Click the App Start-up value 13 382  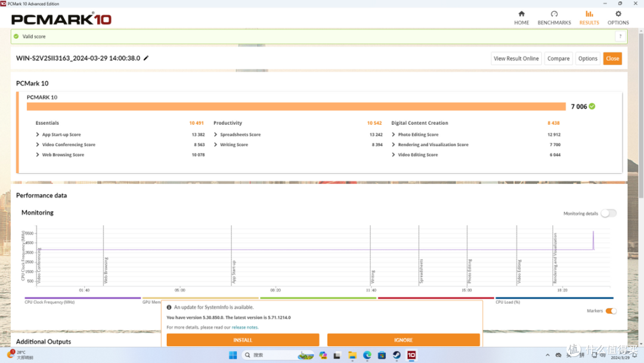coord(198,134)
